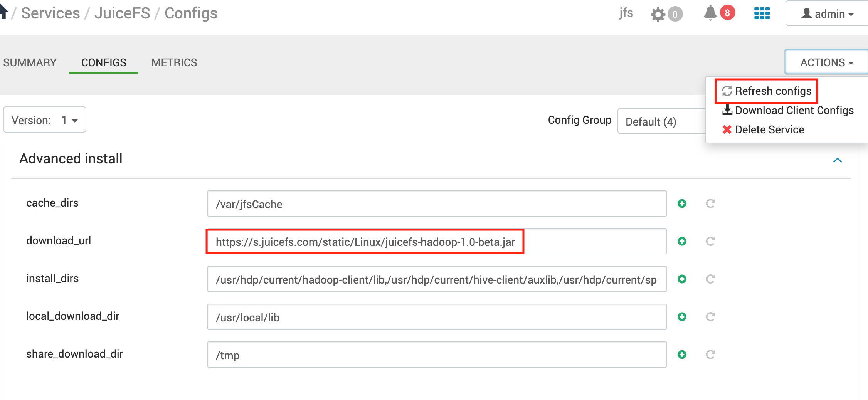Click undo arrow beside download_url
868x400 pixels.
tap(710, 241)
